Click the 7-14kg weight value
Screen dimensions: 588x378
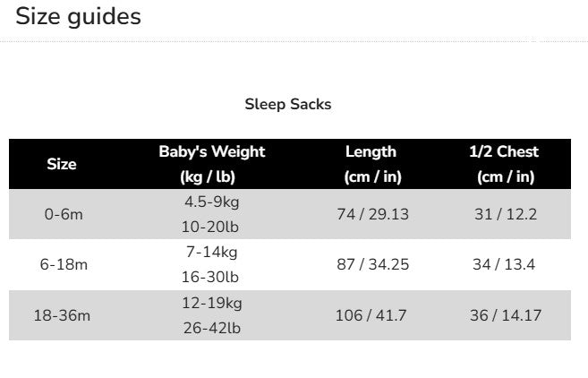click(211, 253)
